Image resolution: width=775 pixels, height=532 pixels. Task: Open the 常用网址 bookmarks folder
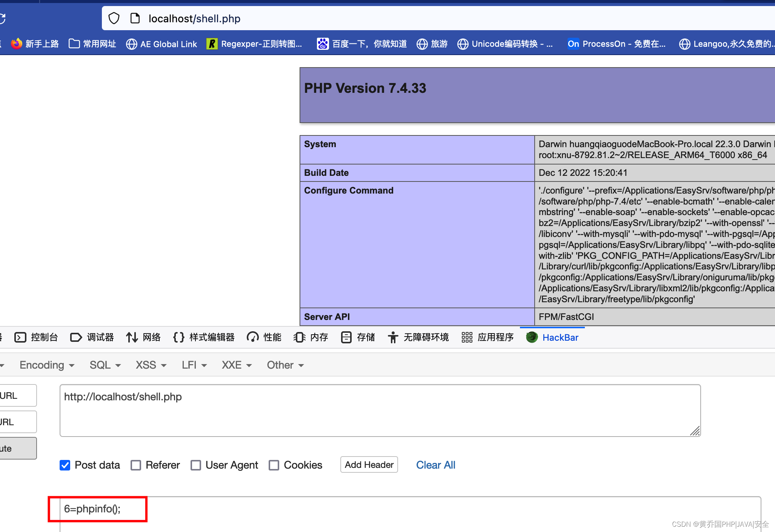92,44
